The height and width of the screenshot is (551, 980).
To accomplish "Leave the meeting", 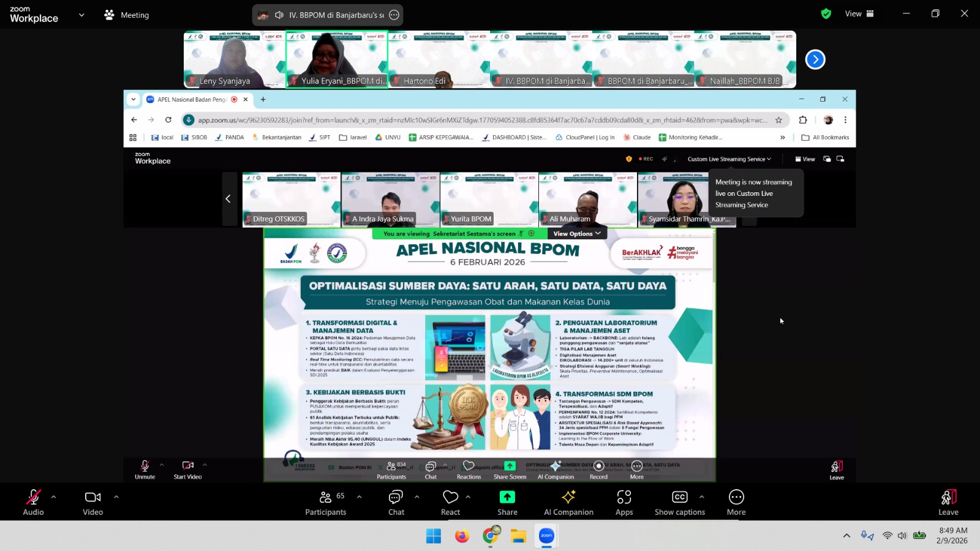I will pyautogui.click(x=948, y=502).
